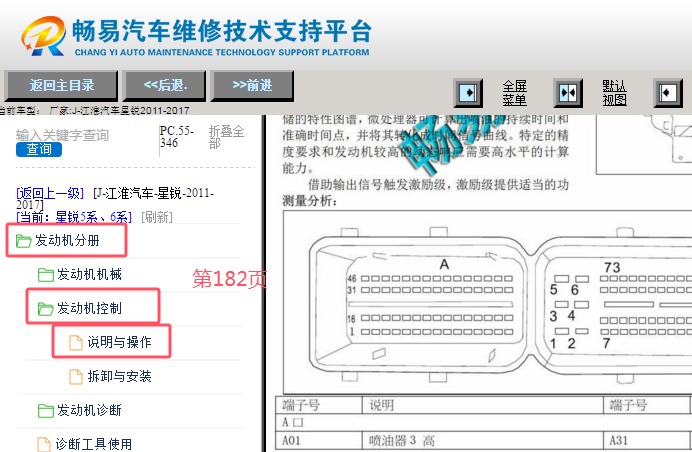Click the ECU connector A diagram
This screenshot has height=452, width=692.
[417, 305]
